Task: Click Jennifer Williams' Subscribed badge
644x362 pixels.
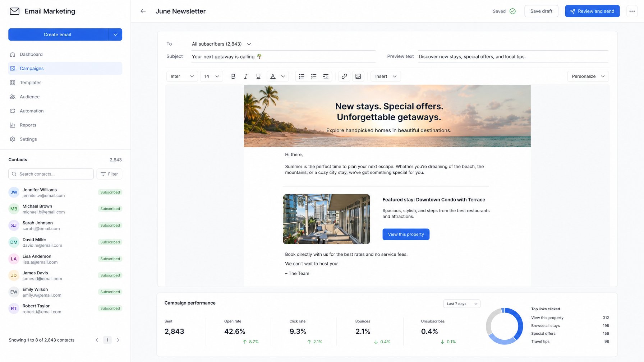Action: click(x=110, y=192)
